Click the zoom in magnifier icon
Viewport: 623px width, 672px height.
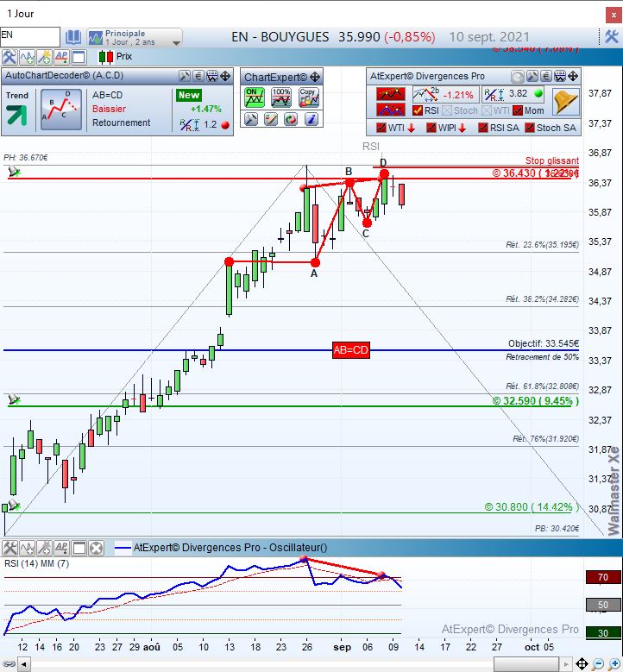[x=614, y=664]
